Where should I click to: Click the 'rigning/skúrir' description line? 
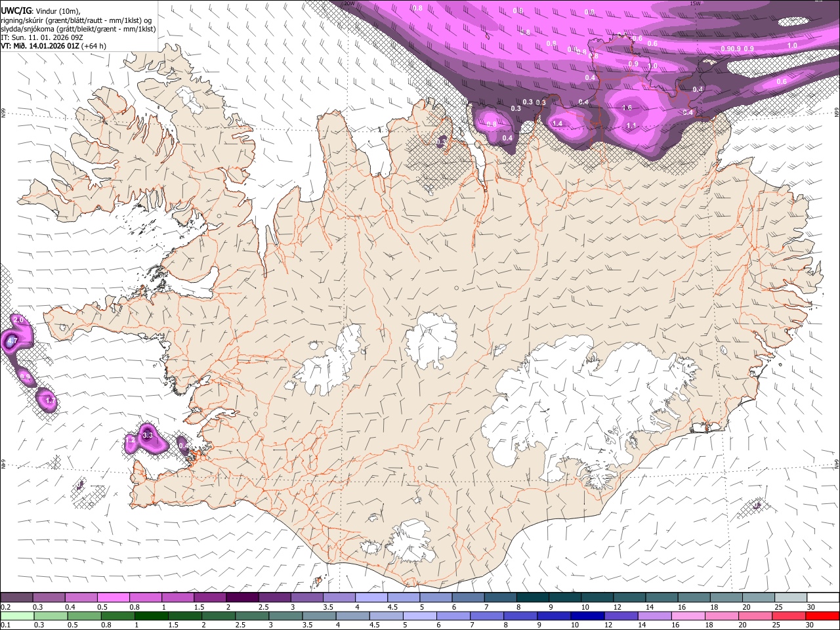pyautogui.click(x=77, y=20)
